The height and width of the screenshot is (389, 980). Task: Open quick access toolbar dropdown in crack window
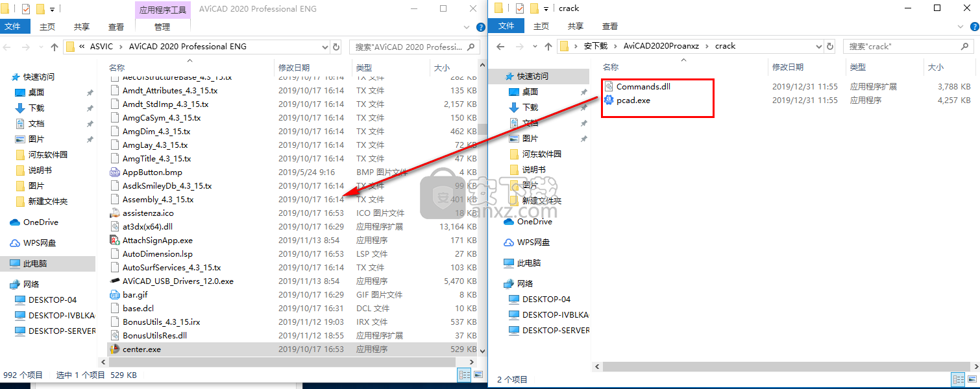(546, 8)
